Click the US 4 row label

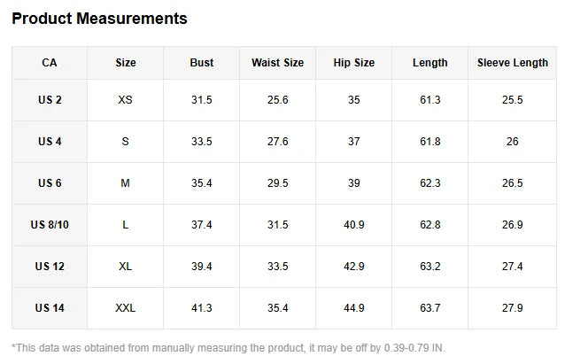[50, 142]
